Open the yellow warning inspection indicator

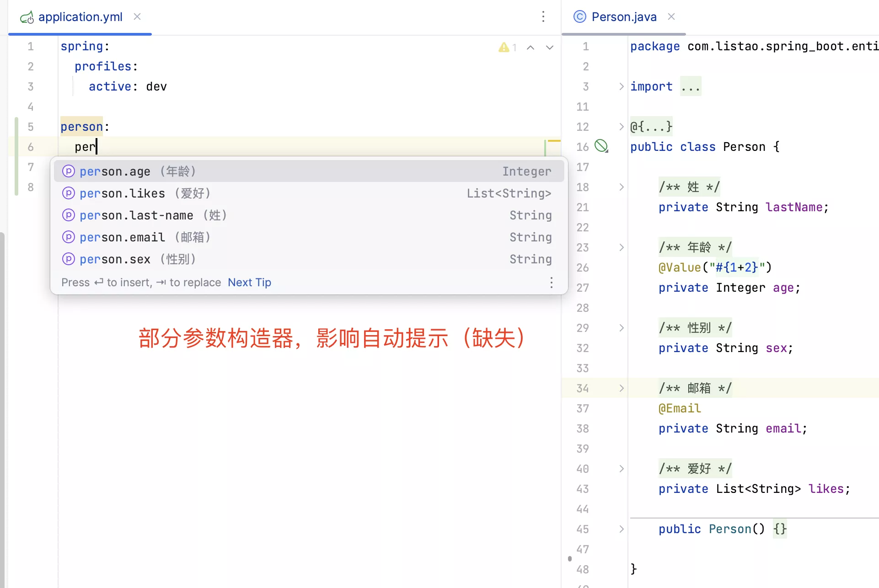[507, 47]
